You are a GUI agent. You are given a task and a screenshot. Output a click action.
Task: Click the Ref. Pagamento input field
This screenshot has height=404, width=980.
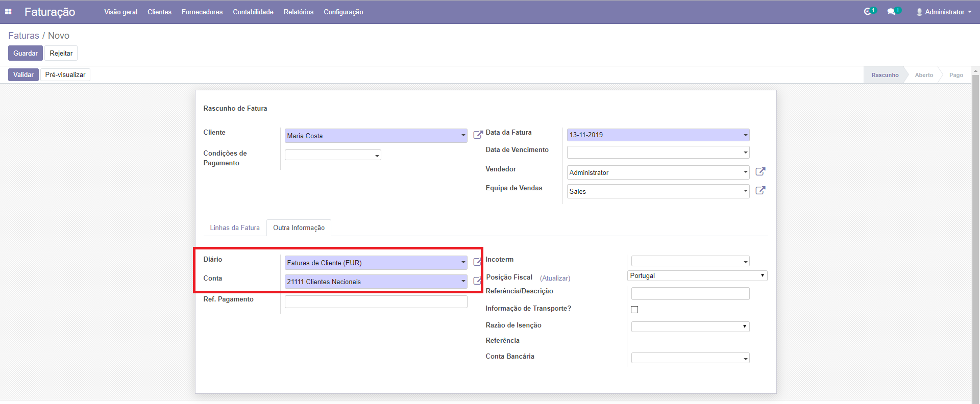click(376, 302)
